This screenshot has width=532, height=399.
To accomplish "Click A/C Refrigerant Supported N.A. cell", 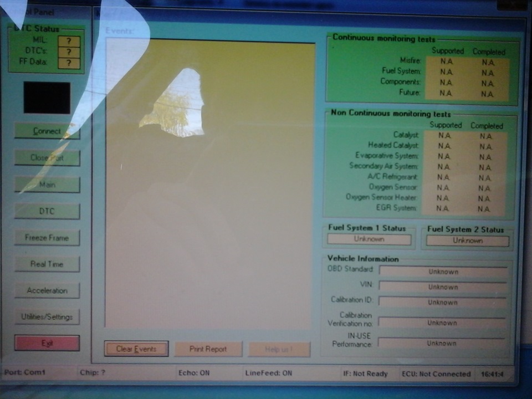I will 443,177.
